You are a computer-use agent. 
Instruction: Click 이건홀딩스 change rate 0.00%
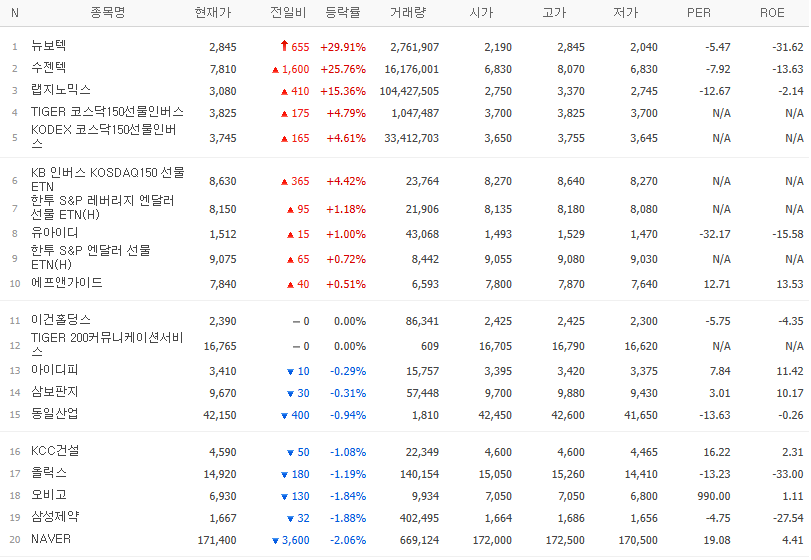click(x=350, y=321)
